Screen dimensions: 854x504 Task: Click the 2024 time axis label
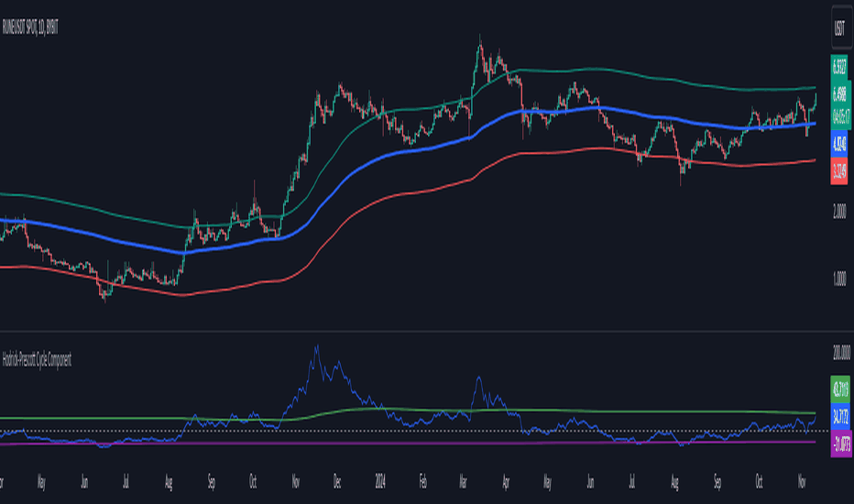tap(380, 482)
